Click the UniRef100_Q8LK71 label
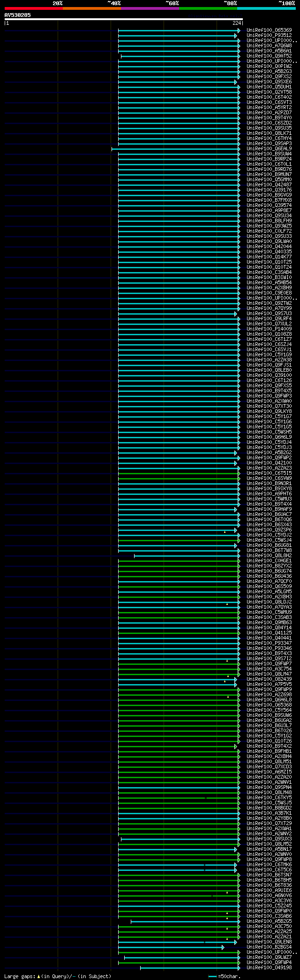This screenshot has height=980, width=300. [269, 133]
